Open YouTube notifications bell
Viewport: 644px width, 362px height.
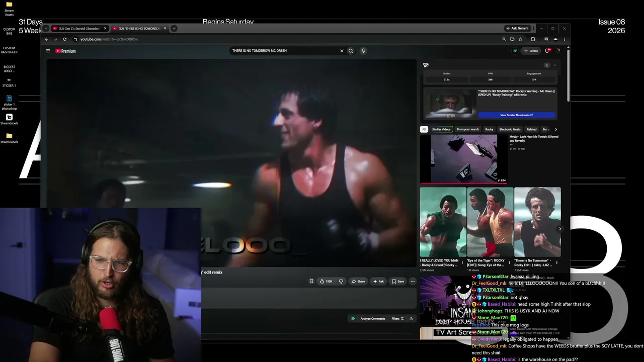tap(547, 51)
